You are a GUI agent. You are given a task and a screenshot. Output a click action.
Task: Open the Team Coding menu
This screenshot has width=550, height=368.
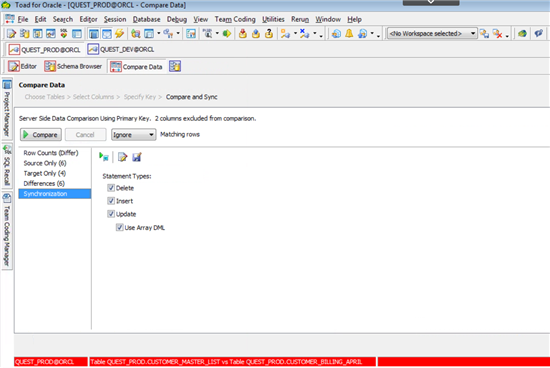[x=235, y=19]
